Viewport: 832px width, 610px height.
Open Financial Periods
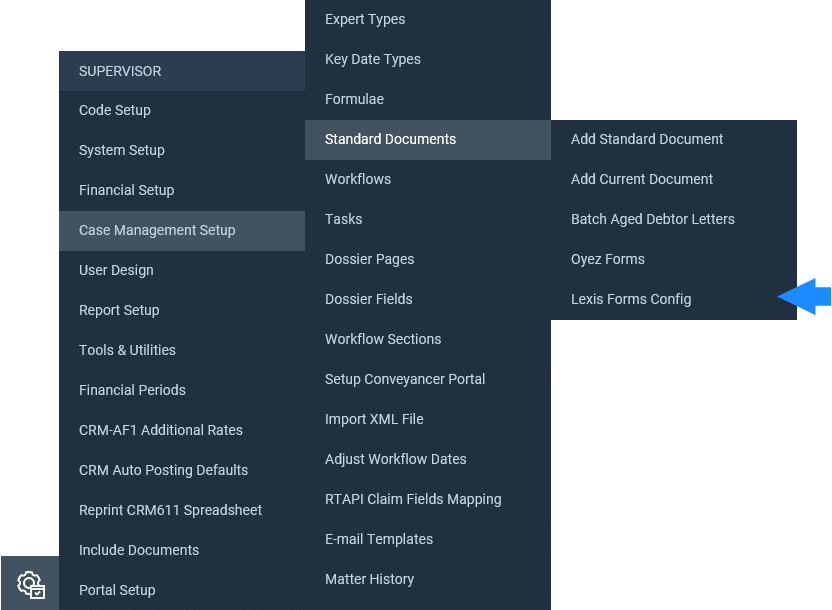pos(182,390)
